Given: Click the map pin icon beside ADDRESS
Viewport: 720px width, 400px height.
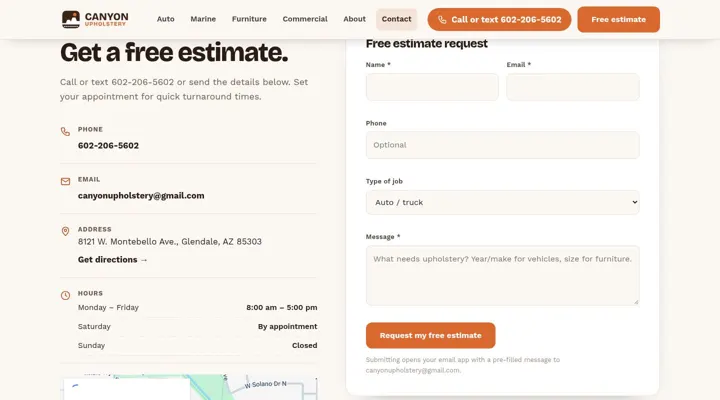Looking at the screenshot, I should pyautogui.click(x=65, y=231).
